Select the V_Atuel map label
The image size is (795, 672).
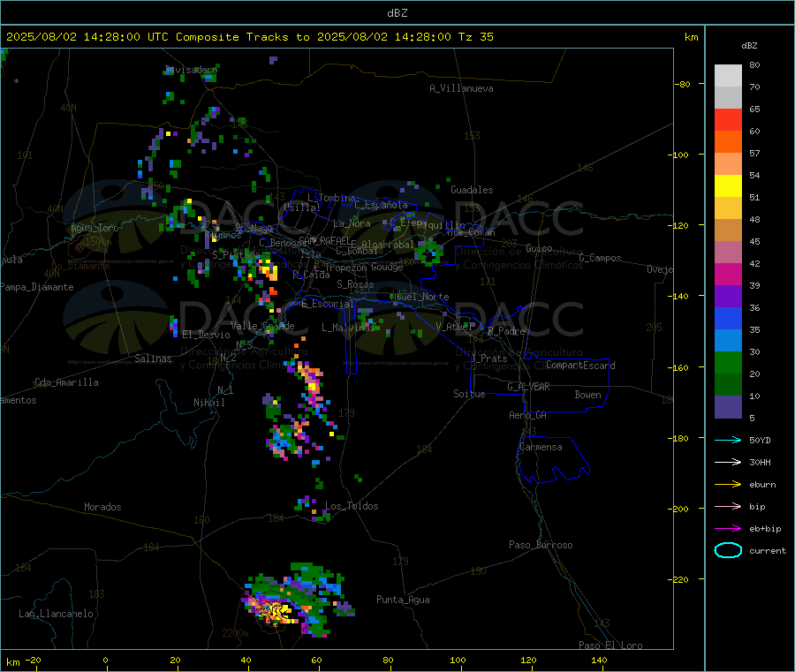click(454, 328)
